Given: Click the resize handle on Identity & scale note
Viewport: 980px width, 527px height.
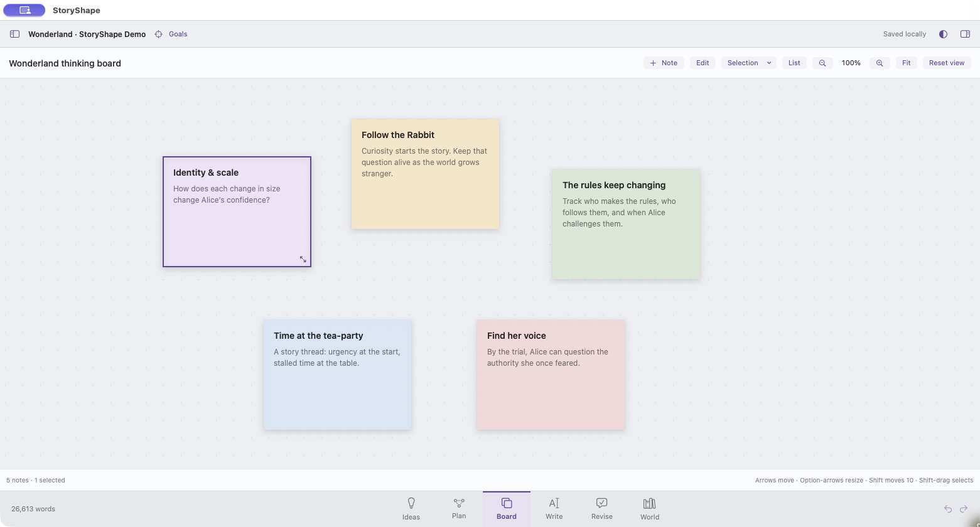Looking at the screenshot, I should [303, 259].
